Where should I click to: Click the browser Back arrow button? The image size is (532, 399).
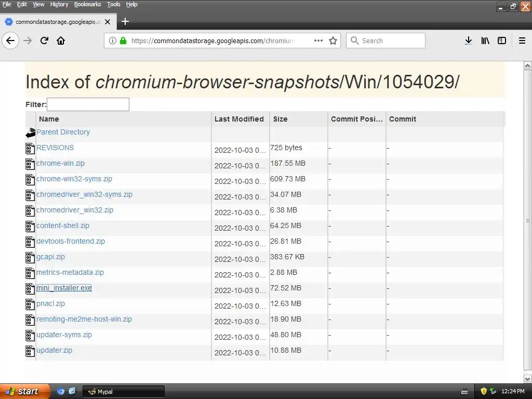[10, 41]
